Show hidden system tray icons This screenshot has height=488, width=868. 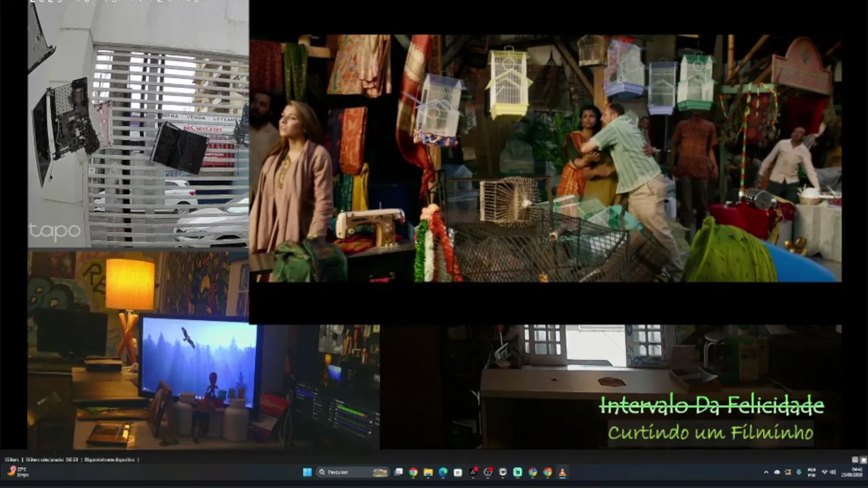coord(766,472)
